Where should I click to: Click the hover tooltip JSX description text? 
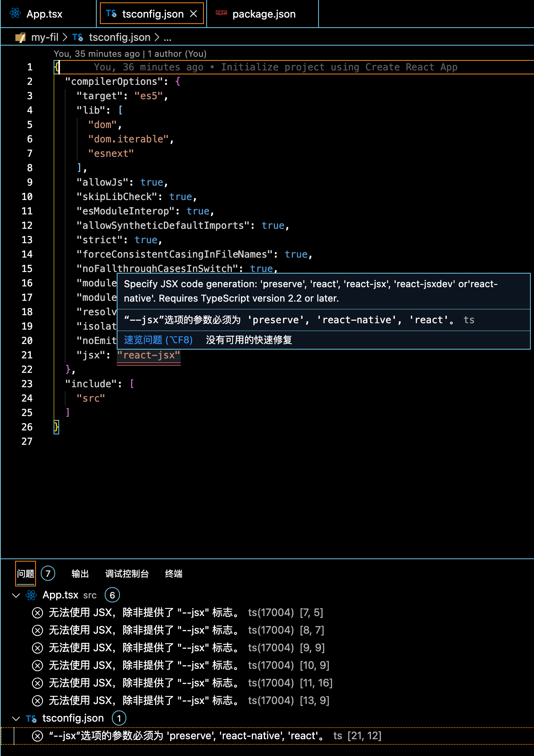click(311, 291)
